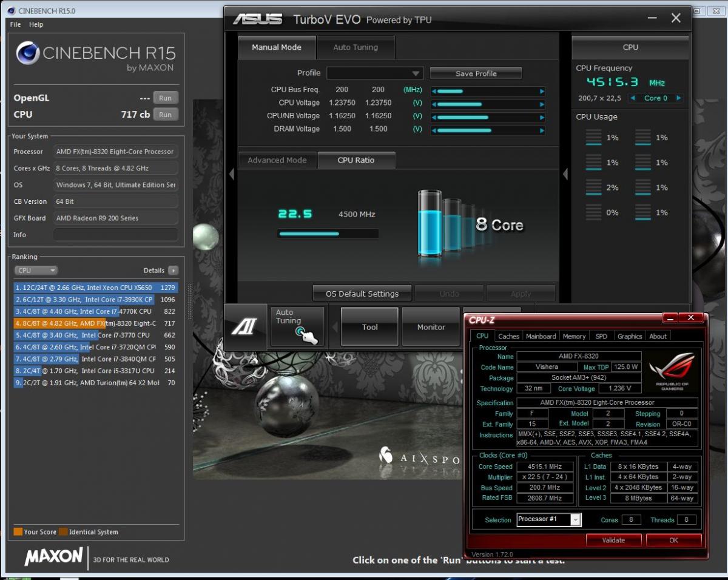
Task: Collapse the TurboV CPU side panel arrow
Action: coord(565,175)
